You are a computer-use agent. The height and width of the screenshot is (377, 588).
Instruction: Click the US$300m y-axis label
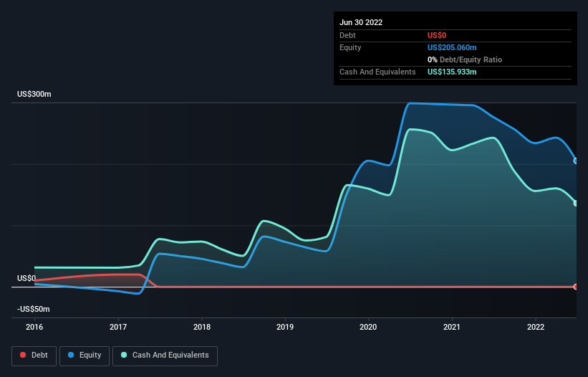point(34,94)
